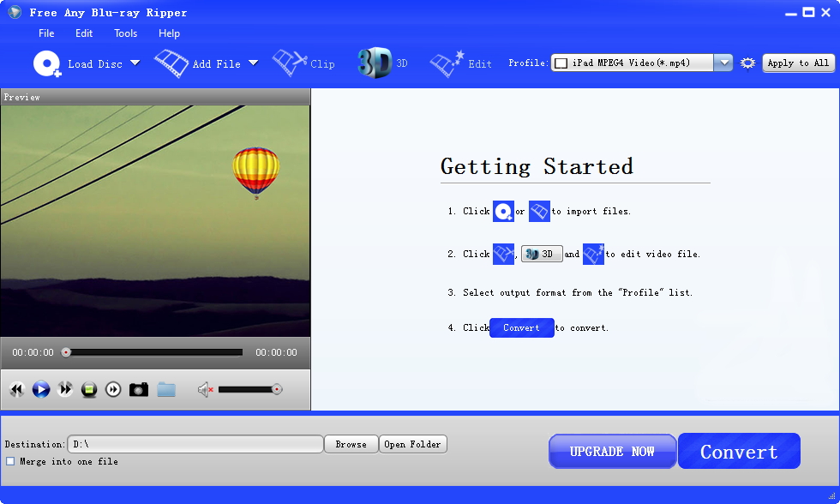Click the UPGRADE NOW button

point(612,450)
